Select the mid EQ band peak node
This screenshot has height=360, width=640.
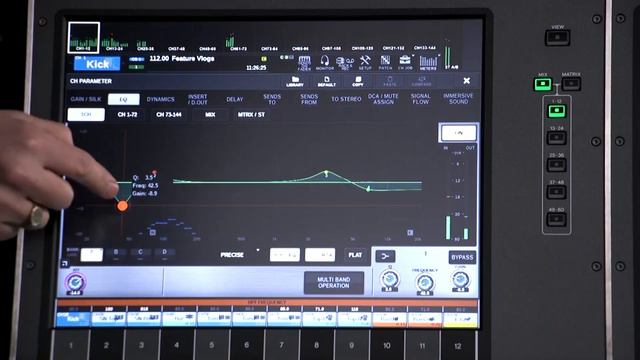(x=326, y=173)
